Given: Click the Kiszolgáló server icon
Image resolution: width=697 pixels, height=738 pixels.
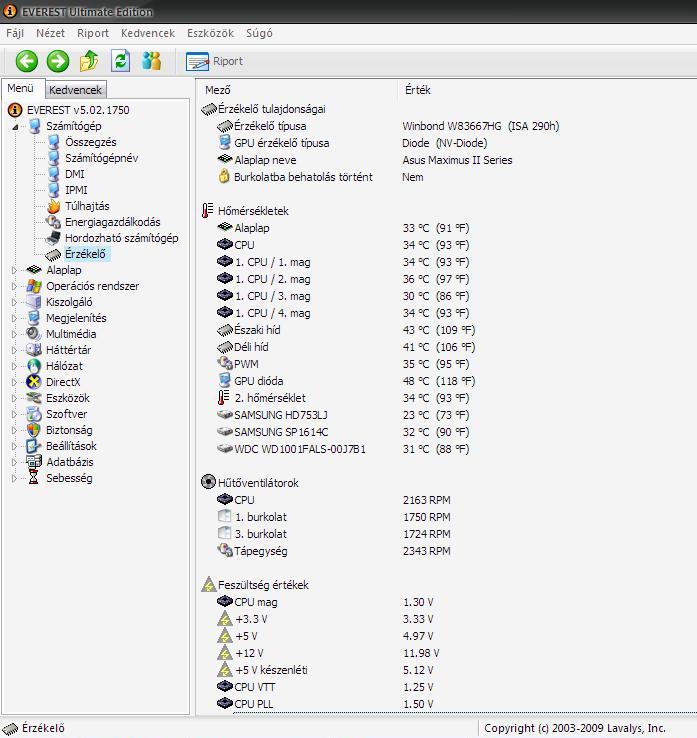Looking at the screenshot, I should click(x=34, y=302).
